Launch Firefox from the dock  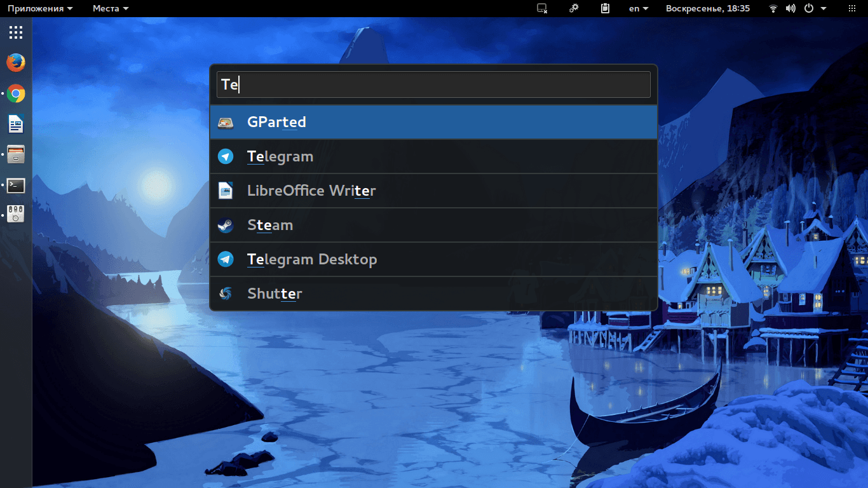tap(16, 62)
